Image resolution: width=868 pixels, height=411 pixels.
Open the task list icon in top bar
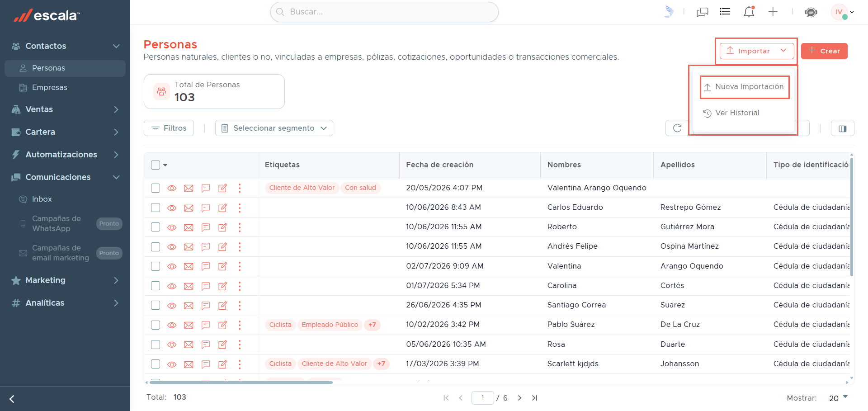[725, 12]
